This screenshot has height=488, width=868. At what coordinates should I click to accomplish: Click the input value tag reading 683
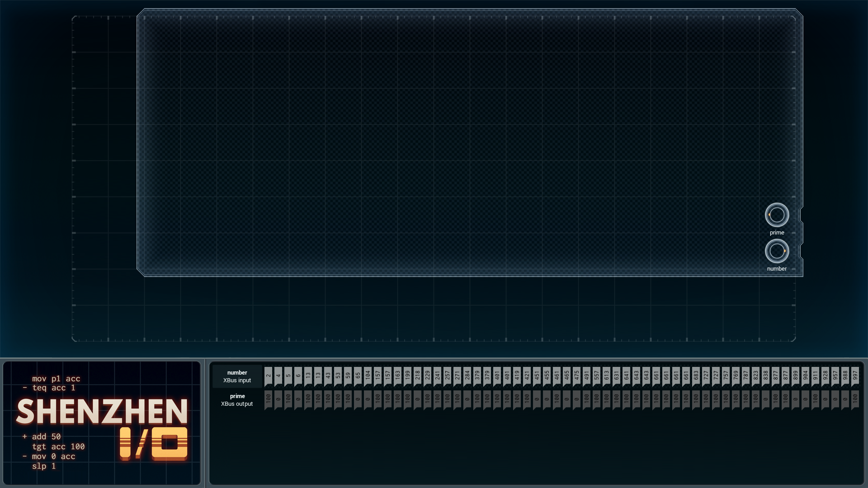(x=696, y=376)
